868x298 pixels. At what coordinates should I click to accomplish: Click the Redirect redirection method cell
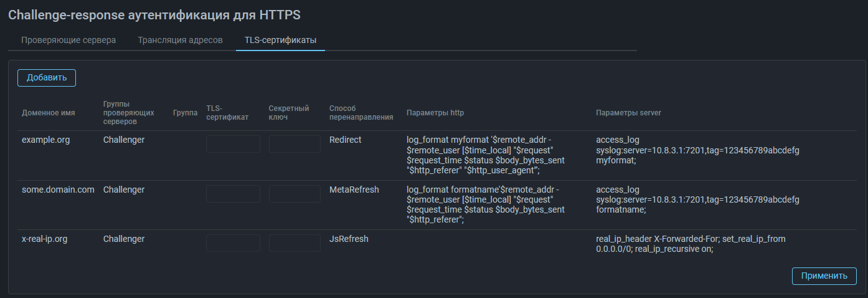click(345, 140)
